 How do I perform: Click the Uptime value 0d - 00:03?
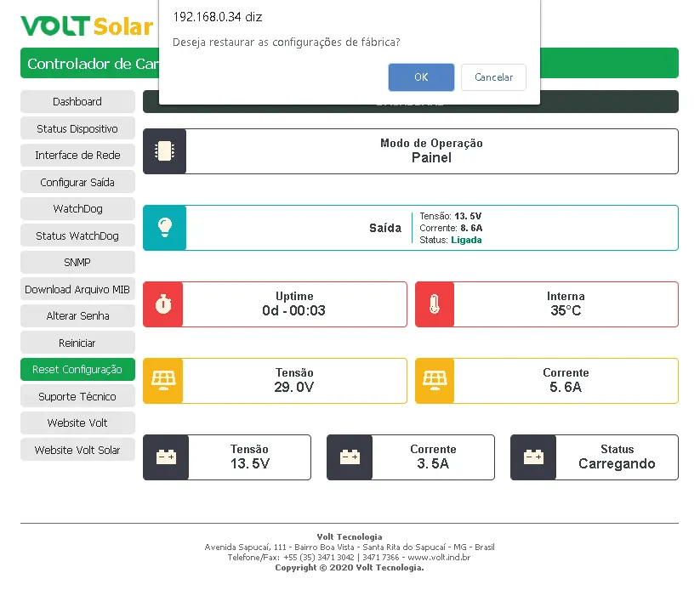pos(293,310)
